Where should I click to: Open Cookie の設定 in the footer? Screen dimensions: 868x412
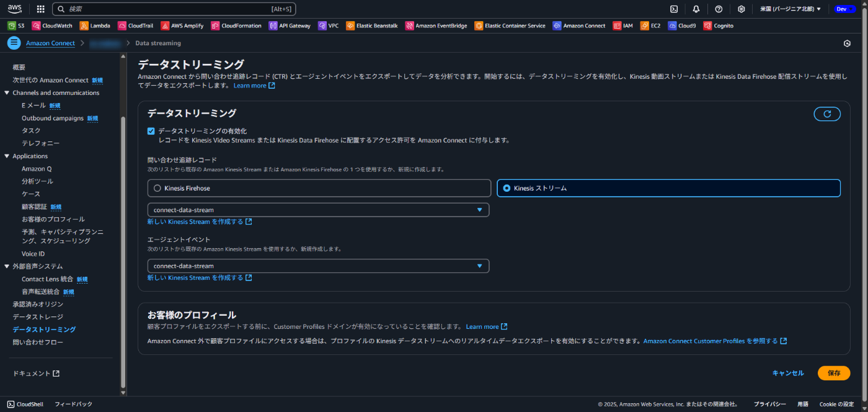(x=836, y=404)
